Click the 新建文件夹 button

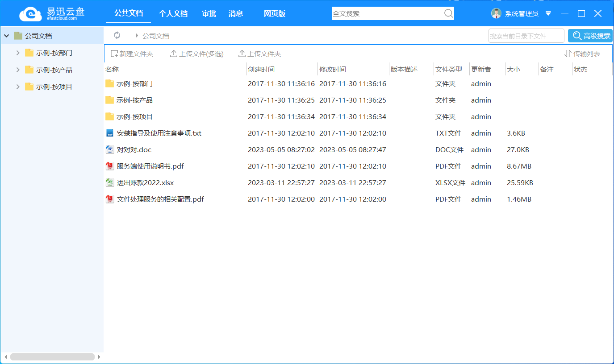132,54
